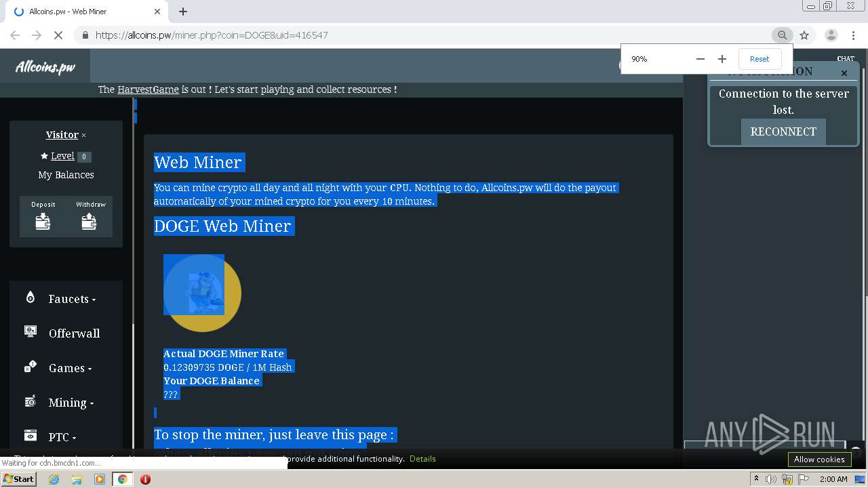
Task: Click the Faucets water drop icon
Action: (x=30, y=298)
